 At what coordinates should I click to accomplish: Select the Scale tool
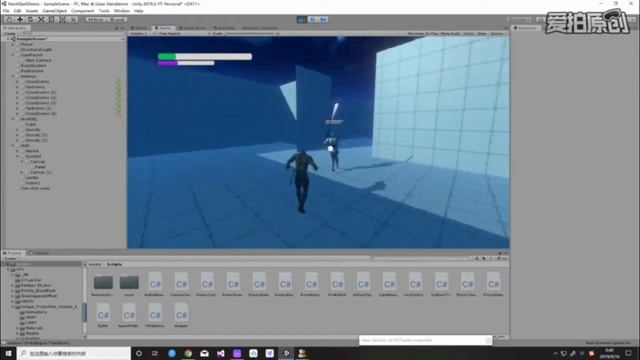(x=42, y=19)
